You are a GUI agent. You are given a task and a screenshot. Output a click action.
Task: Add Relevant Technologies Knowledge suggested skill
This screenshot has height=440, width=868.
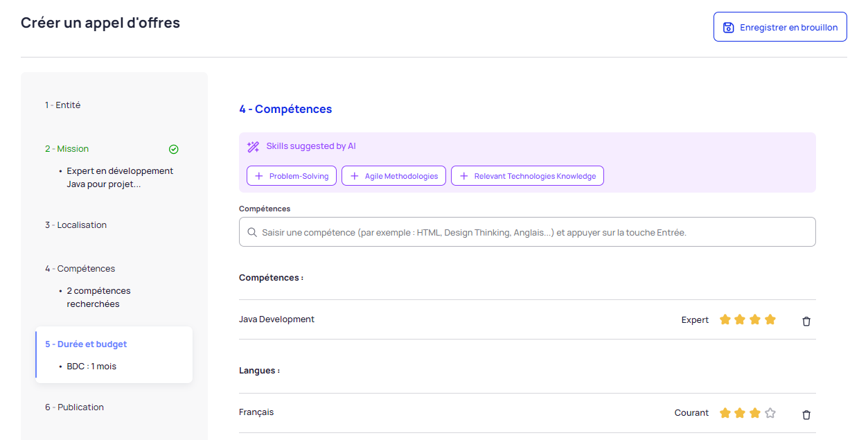point(527,176)
